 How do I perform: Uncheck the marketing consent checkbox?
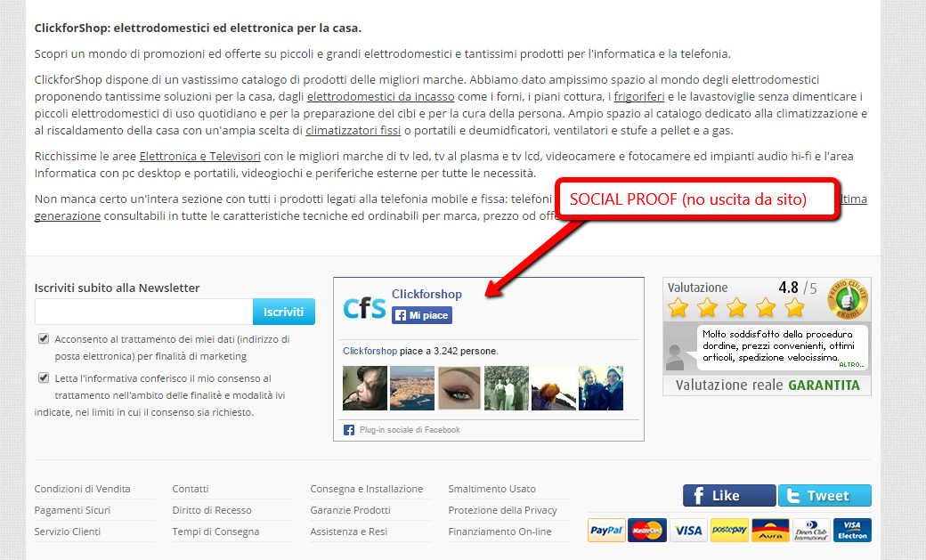pyautogui.click(x=44, y=338)
